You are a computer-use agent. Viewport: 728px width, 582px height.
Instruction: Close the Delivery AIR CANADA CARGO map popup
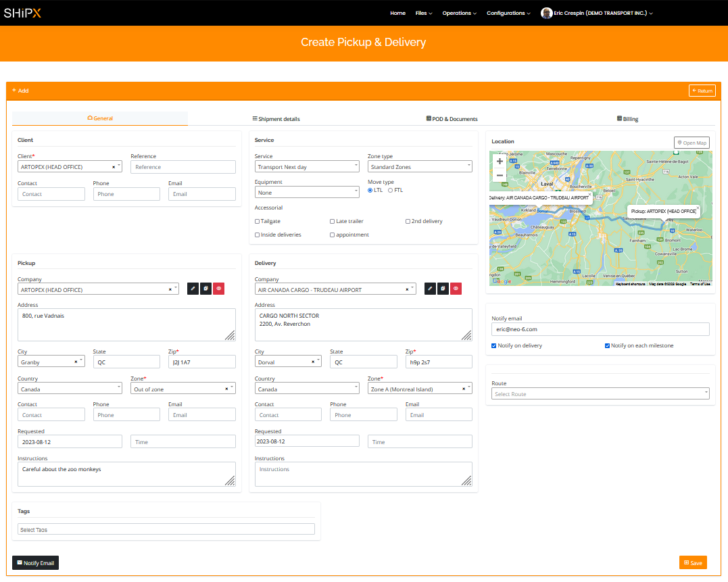click(x=590, y=194)
